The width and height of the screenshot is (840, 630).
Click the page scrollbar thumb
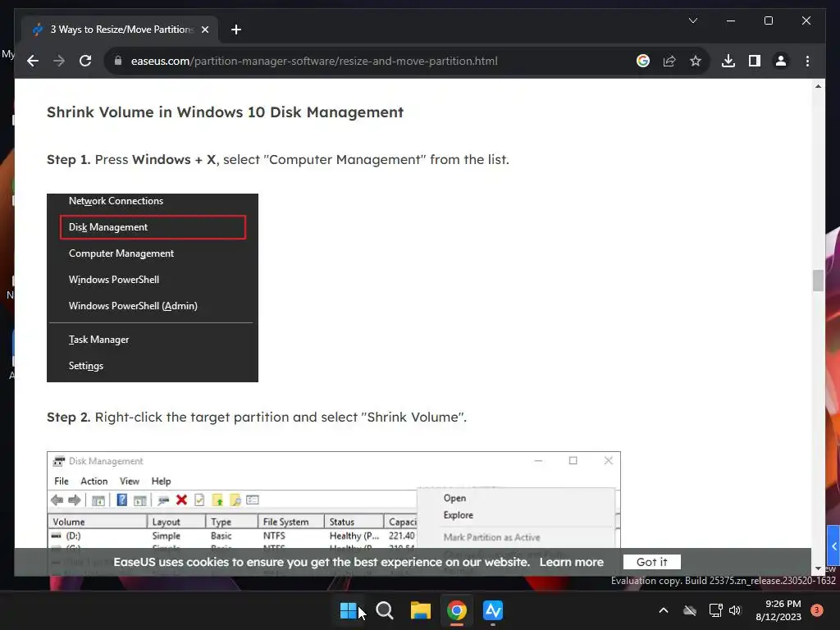point(818,281)
